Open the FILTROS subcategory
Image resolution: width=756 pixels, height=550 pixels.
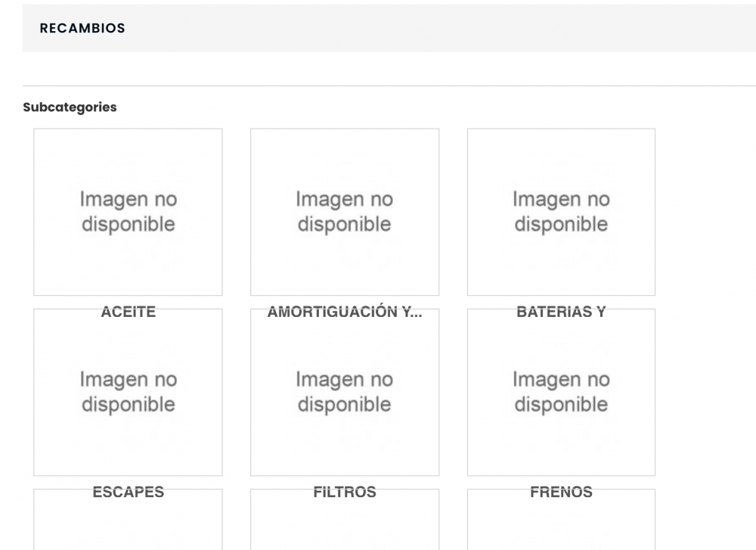[x=344, y=492]
